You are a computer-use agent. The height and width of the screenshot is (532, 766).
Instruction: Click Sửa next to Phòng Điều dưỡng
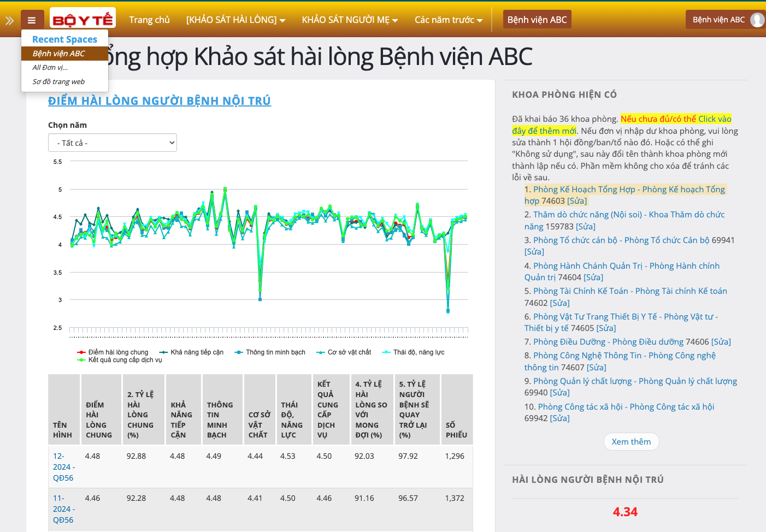pyautogui.click(x=721, y=342)
